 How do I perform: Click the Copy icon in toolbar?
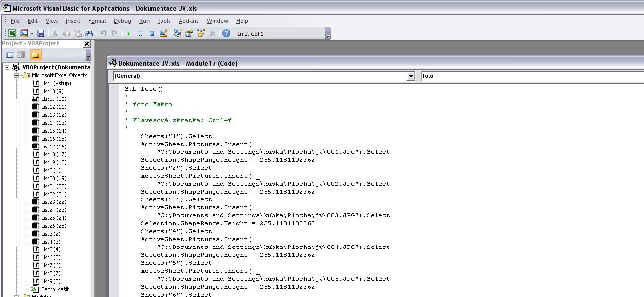click(66, 33)
